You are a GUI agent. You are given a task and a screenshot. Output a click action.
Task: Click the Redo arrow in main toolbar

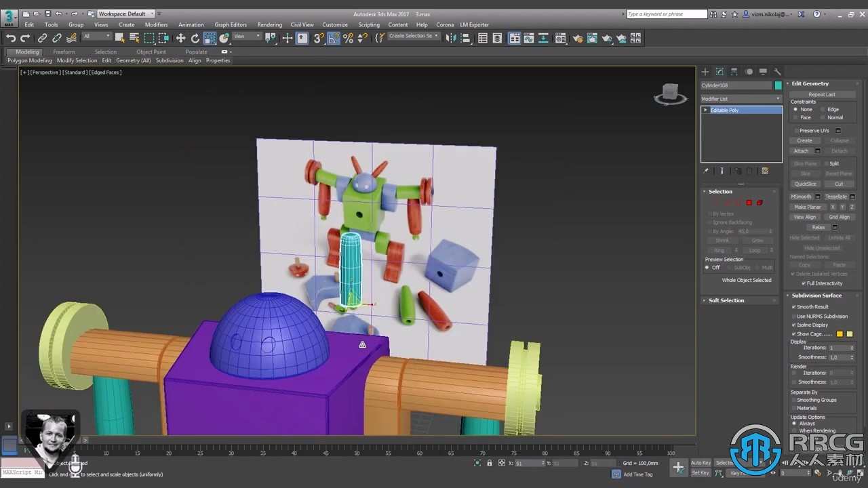point(25,39)
